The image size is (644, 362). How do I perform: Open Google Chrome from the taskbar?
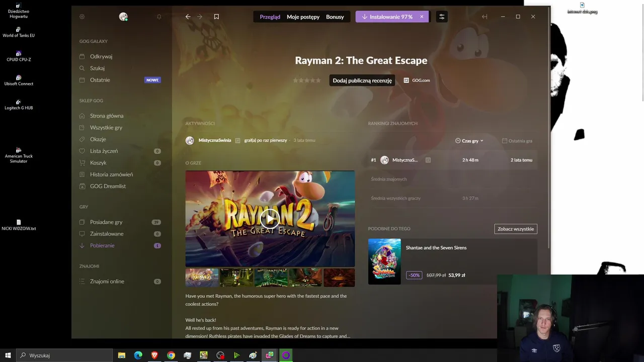[x=171, y=355]
